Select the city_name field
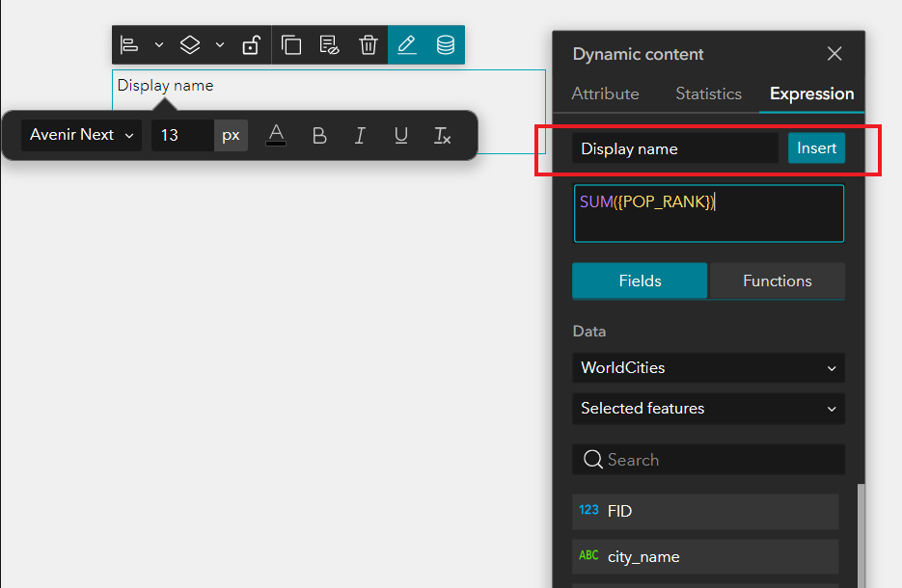This screenshot has height=588, width=902. (x=705, y=556)
